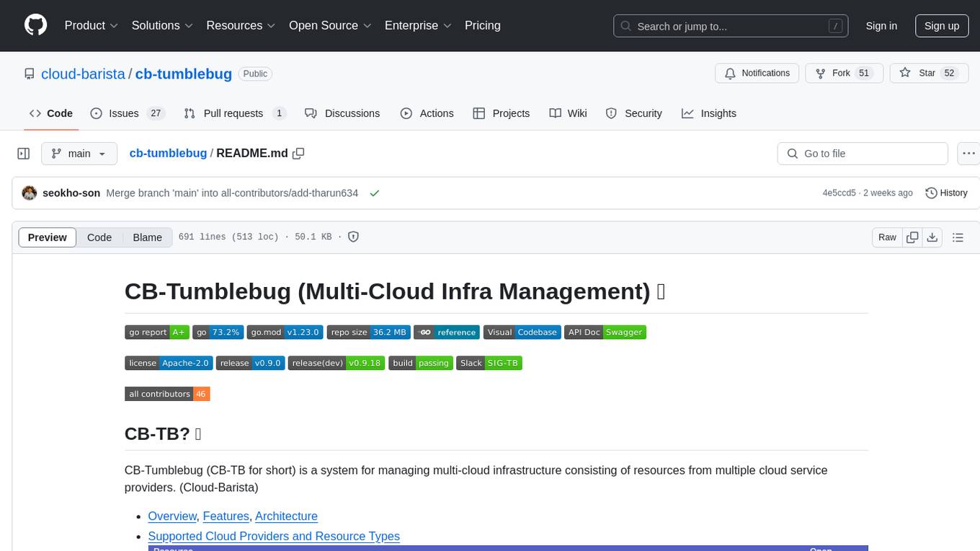Screen dimensions: 980x551
Task: Click the release(dev) v0.9.18 badge
Action: click(x=337, y=363)
